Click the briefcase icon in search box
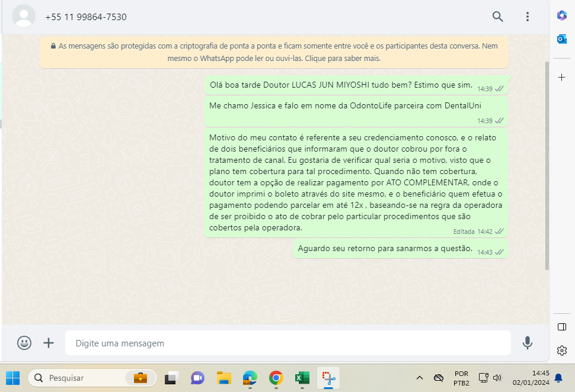 140,378
